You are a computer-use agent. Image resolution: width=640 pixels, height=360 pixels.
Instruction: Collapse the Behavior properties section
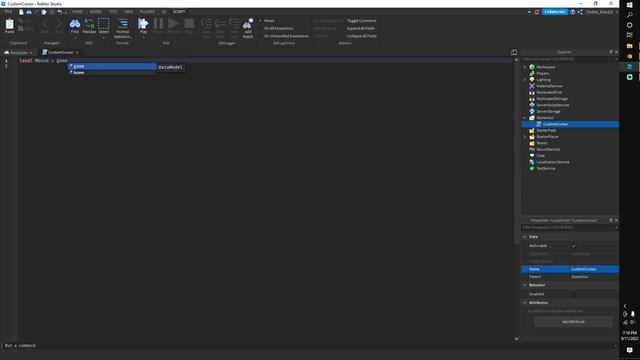click(x=525, y=285)
